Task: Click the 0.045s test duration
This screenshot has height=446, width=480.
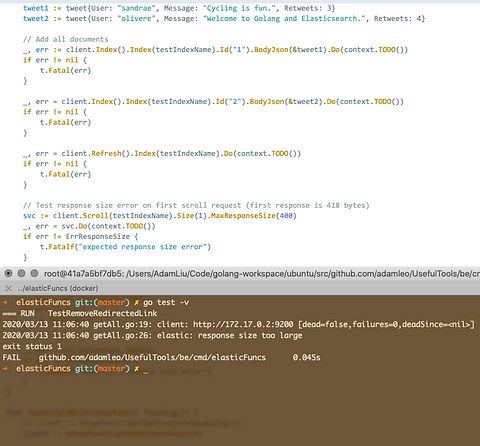Action: point(307,357)
